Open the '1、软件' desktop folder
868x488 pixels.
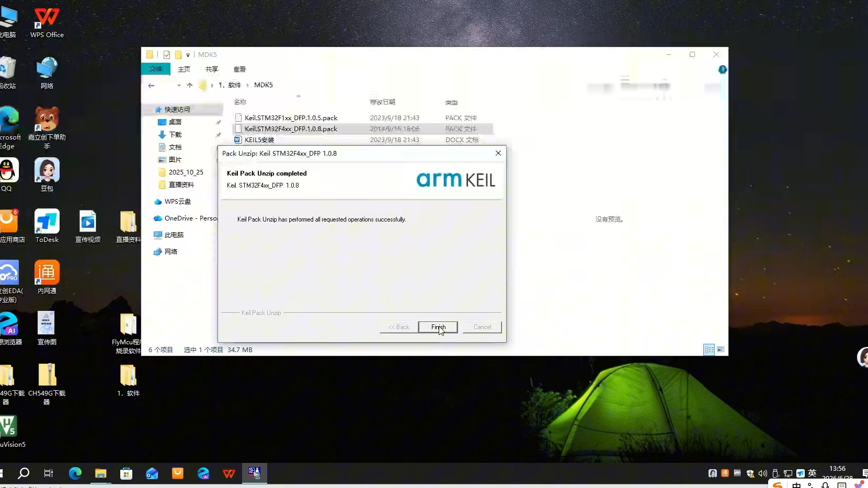pos(128,380)
